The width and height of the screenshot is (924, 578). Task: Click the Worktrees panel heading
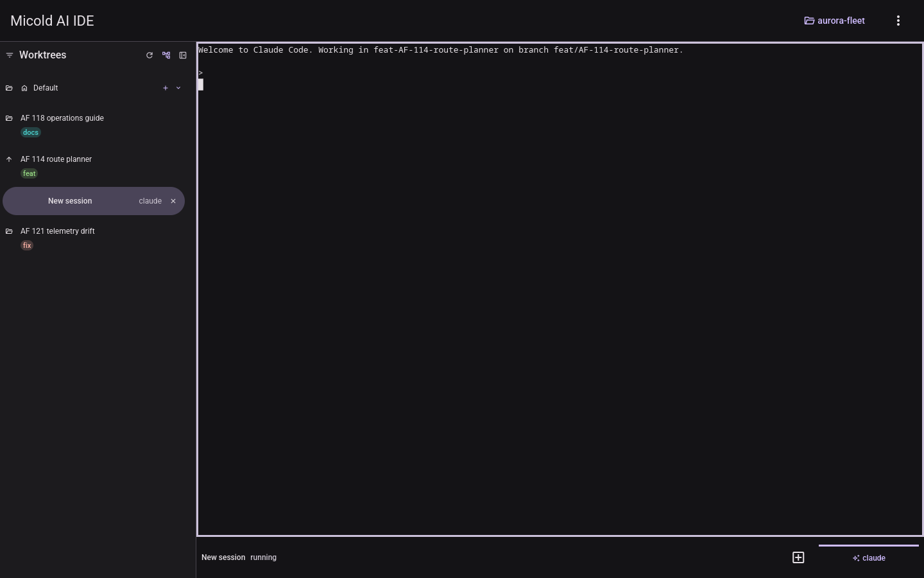coord(43,55)
